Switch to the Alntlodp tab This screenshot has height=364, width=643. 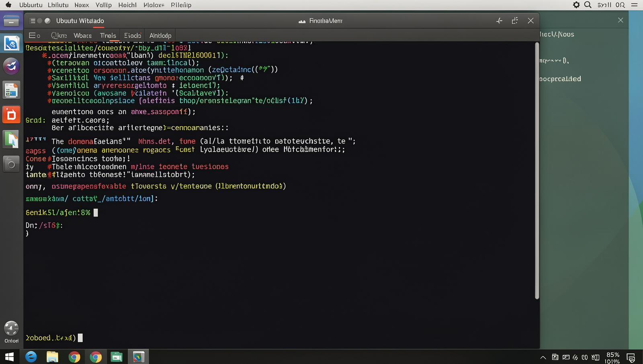(x=160, y=35)
